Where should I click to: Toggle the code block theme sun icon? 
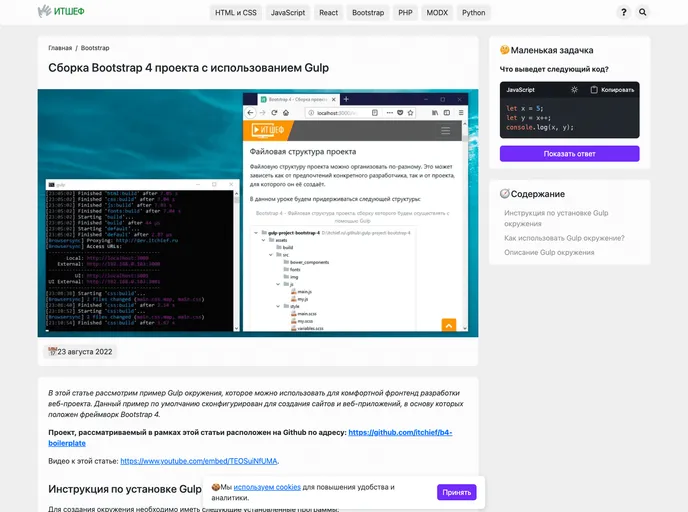click(x=574, y=90)
